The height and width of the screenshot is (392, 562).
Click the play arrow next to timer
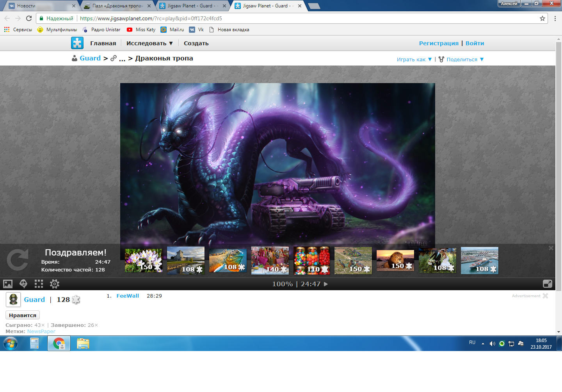click(326, 284)
